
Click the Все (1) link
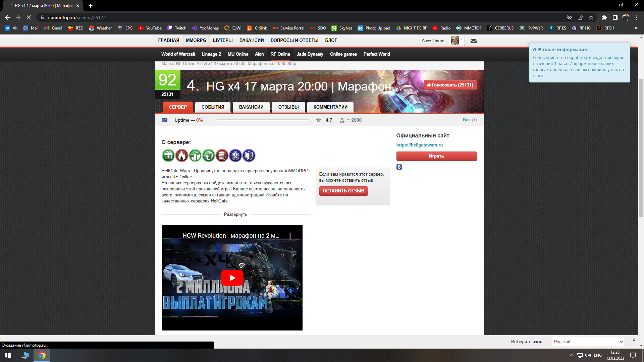coord(470,120)
